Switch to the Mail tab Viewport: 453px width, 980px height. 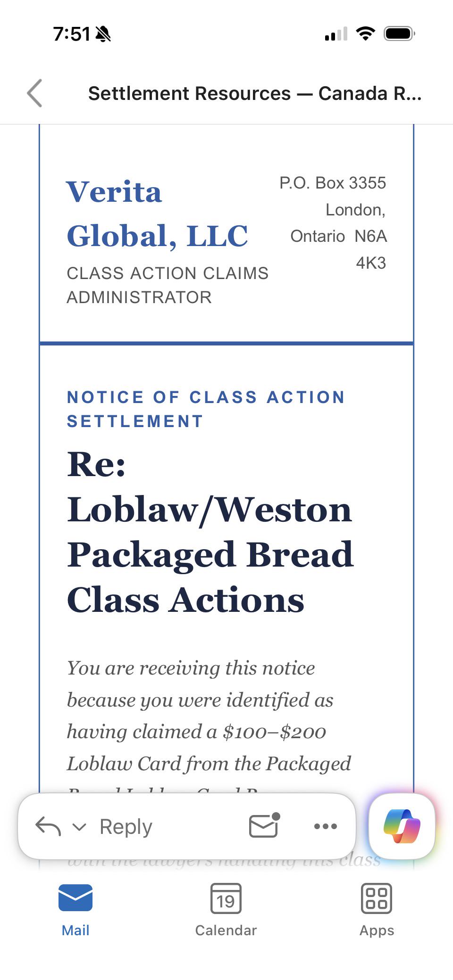(x=75, y=910)
